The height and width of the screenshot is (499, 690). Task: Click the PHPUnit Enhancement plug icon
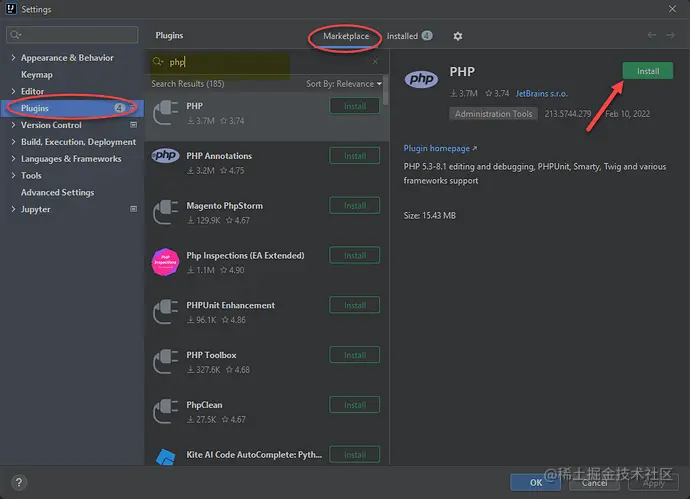pos(165,312)
